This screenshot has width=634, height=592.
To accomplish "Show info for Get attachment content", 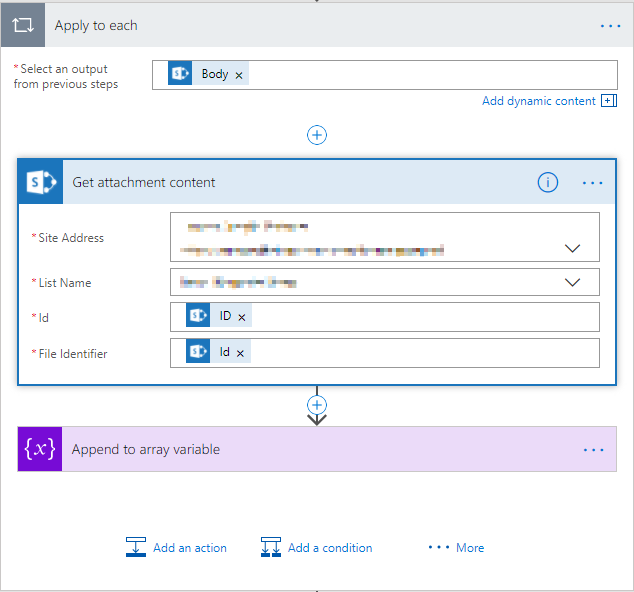I will coord(547,182).
